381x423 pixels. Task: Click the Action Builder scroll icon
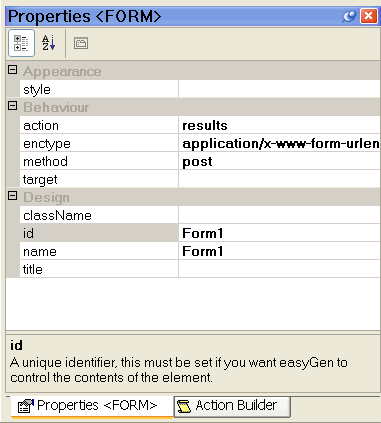click(184, 406)
